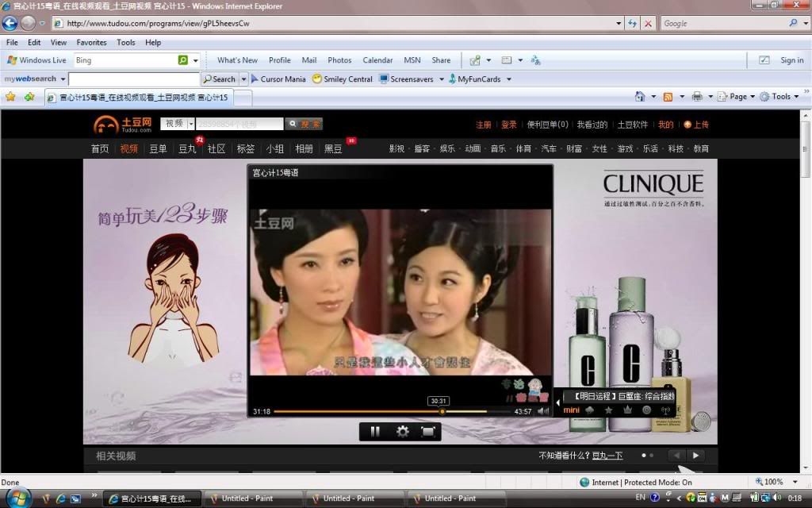Refresh the page in Internet Explorer
Screen dimensions: 812x508
point(632,24)
